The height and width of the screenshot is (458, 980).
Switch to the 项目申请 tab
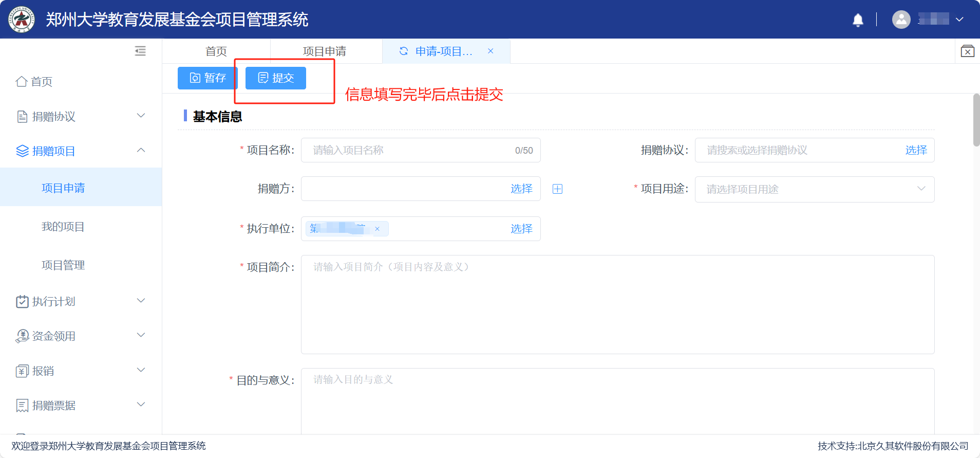click(x=325, y=51)
